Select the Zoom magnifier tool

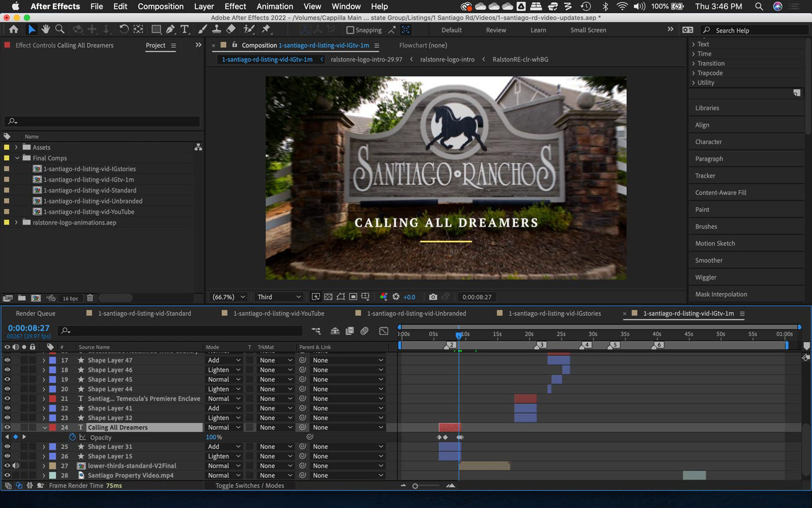tap(59, 29)
